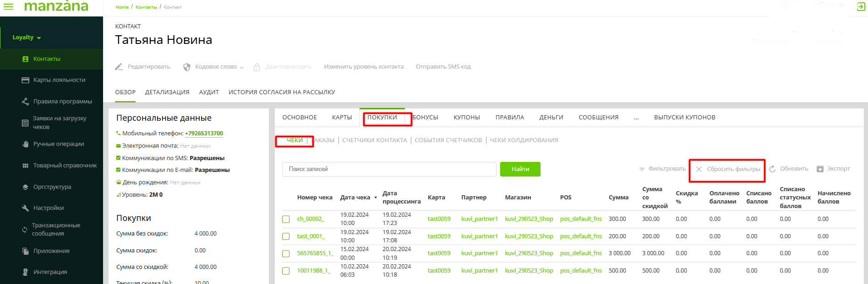The image size is (868, 284).
Task: Click the pencil icon for Редактировать
Action: [x=119, y=67]
